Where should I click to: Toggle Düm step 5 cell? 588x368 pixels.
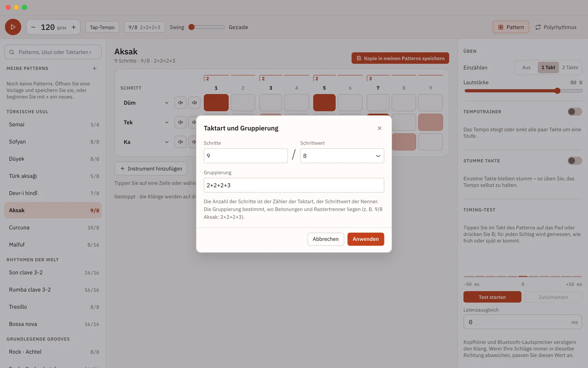(x=324, y=103)
